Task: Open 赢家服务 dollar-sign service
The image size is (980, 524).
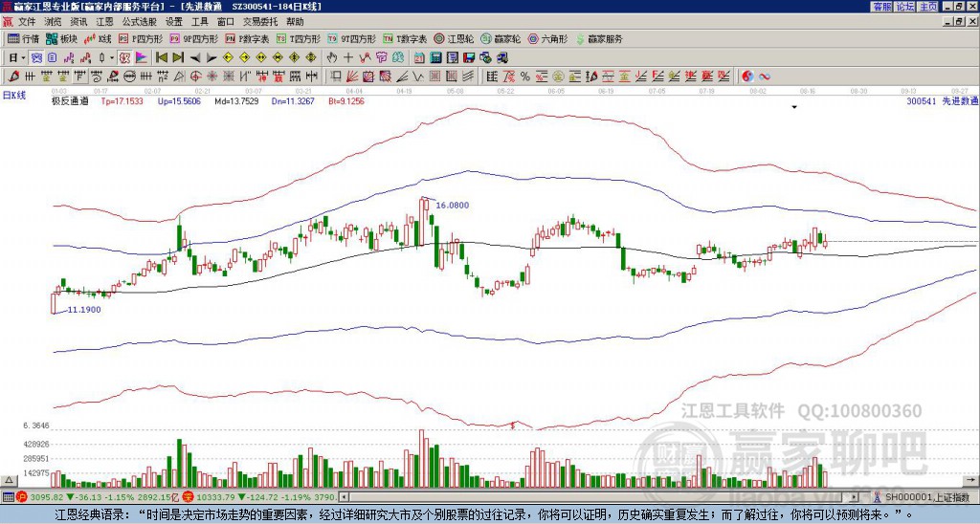Action: pyautogui.click(x=599, y=38)
